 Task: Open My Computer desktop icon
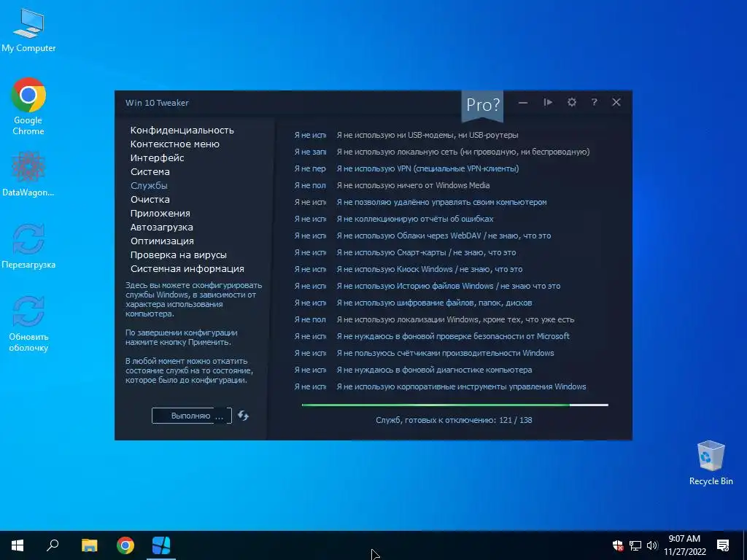[28, 31]
